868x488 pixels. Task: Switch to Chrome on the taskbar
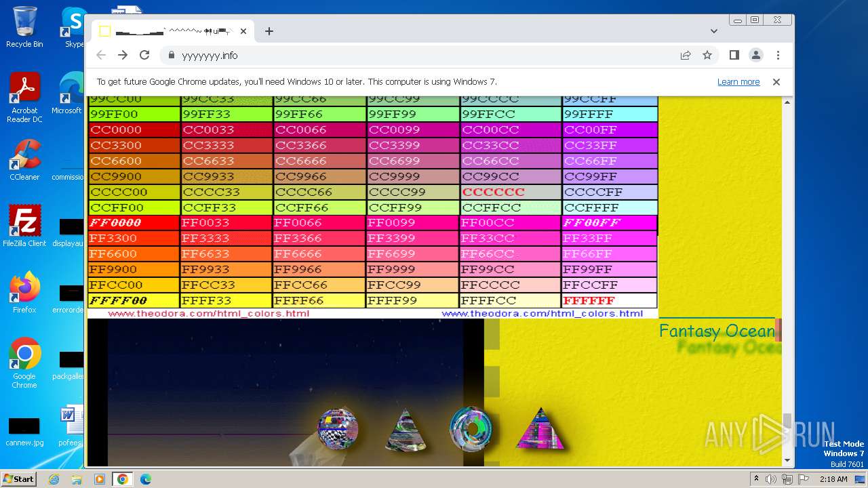click(123, 479)
